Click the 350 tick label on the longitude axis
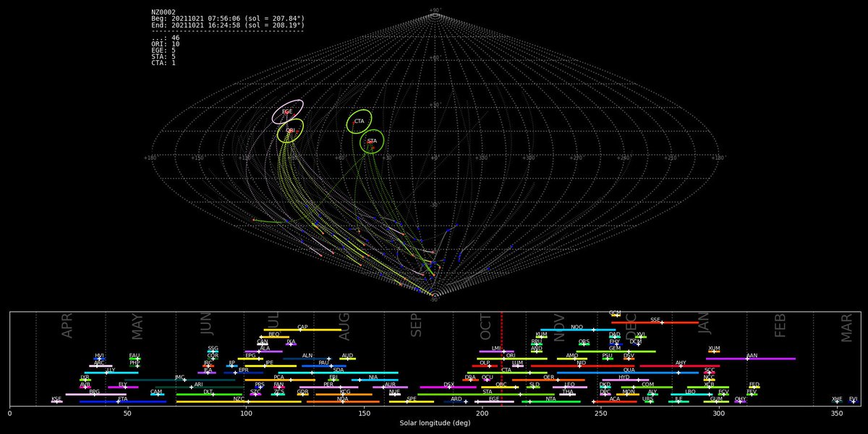 point(837,413)
